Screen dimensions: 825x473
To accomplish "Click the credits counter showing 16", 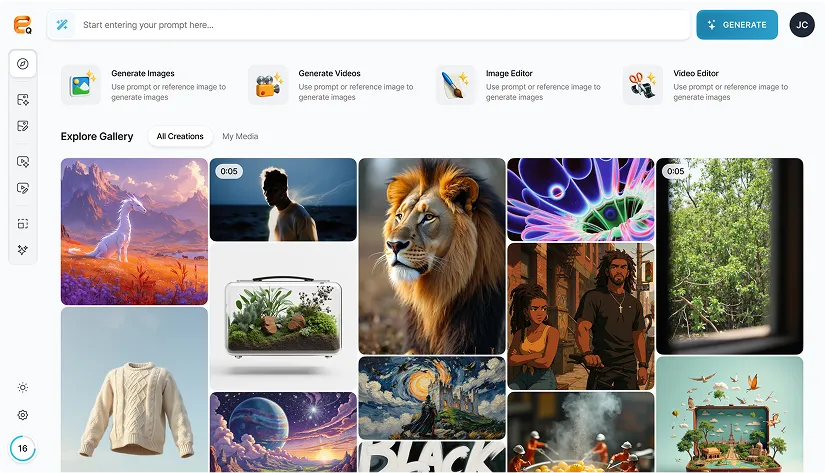I will [22, 448].
